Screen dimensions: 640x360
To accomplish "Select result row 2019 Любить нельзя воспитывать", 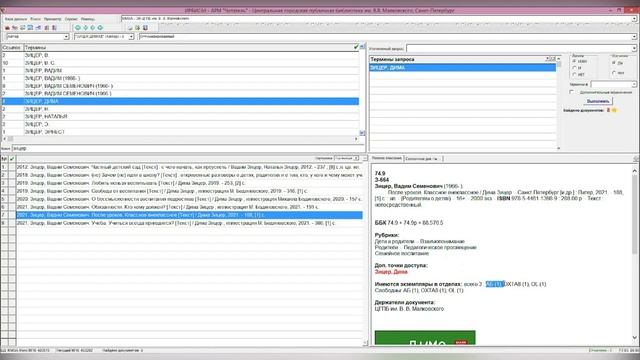I will point(189,183).
